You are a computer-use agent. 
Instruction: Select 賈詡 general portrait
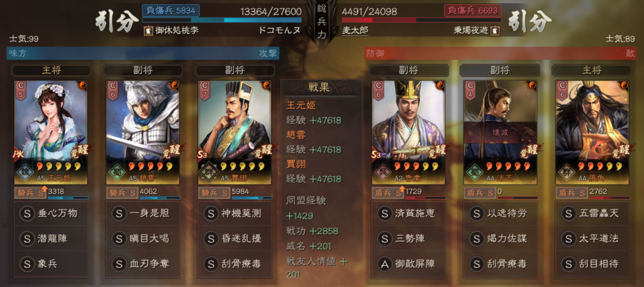click(x=235, y=132)
